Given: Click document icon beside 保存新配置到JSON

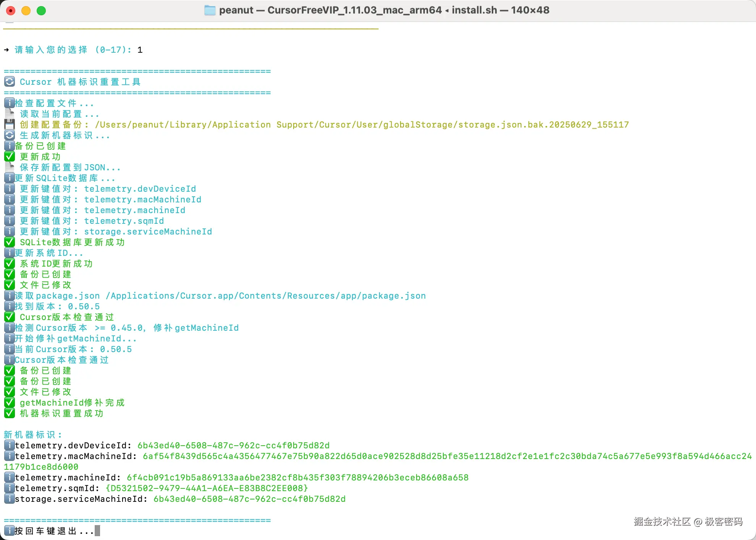Looking at the screenshot, I should (10, 167).
